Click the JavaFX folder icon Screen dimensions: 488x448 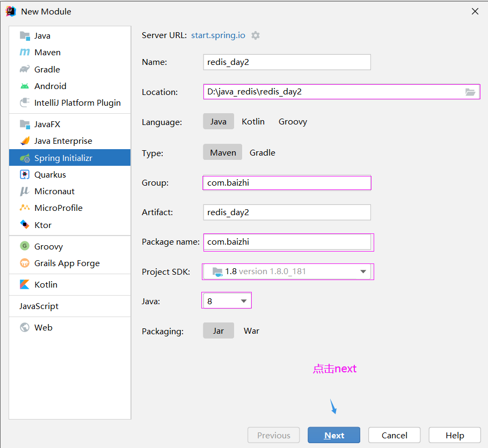click(25, 124)
